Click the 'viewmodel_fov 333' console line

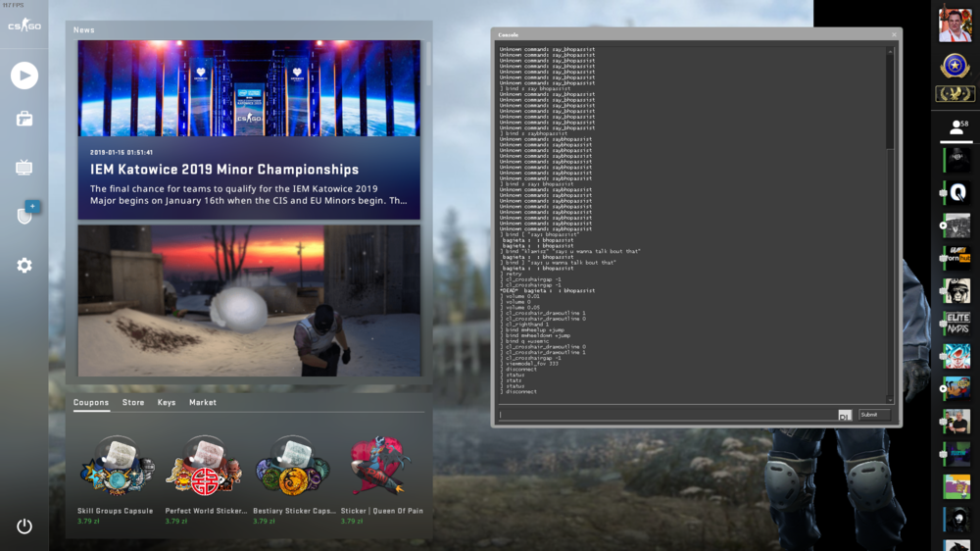532,364
